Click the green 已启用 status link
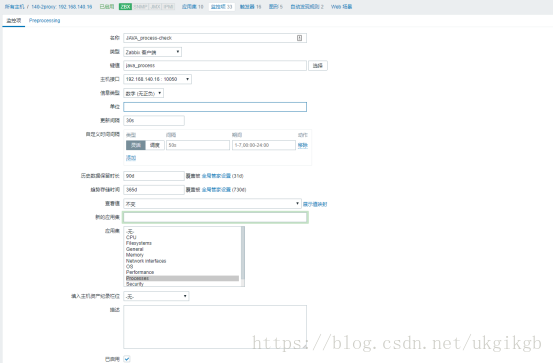The image size is (553, 363). point(107,7)
